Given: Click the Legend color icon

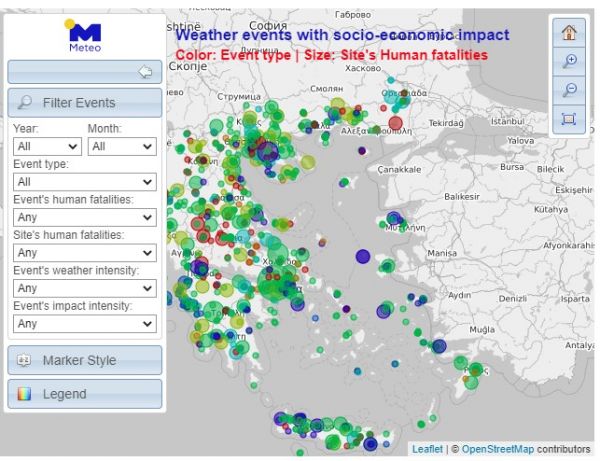Looking at the screenshot, I should pyautogui.click(x=25, y=394).
